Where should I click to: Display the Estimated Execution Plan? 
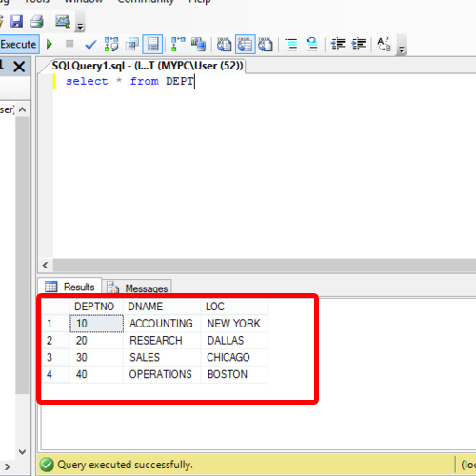111,44
